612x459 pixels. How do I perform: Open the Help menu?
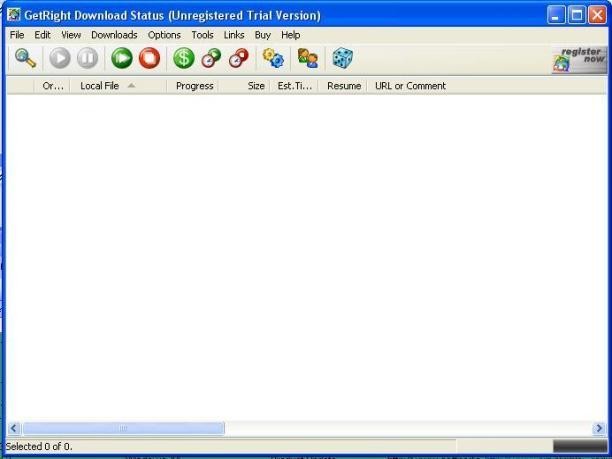point(291,35)
